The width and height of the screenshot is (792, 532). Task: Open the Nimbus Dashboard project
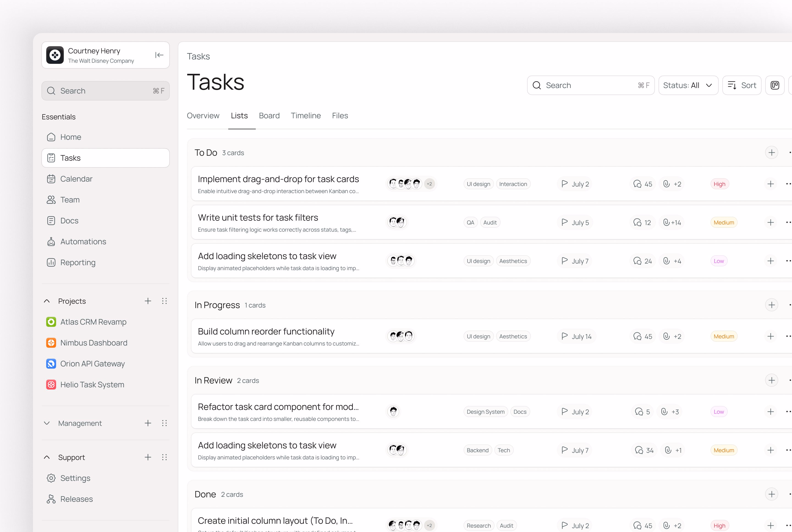(x=106, y=343)
